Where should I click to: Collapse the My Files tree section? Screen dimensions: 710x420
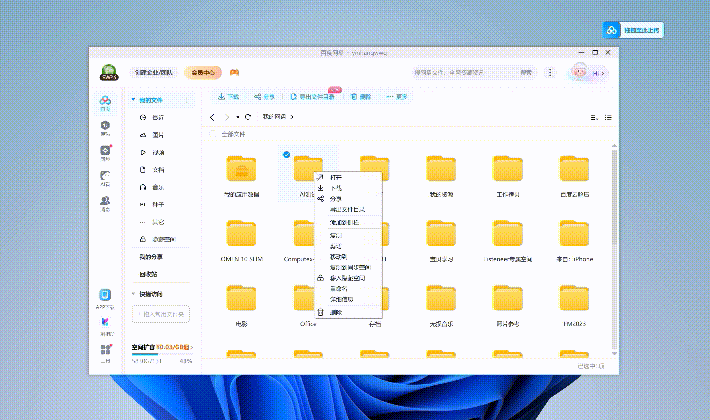point(133,100)
